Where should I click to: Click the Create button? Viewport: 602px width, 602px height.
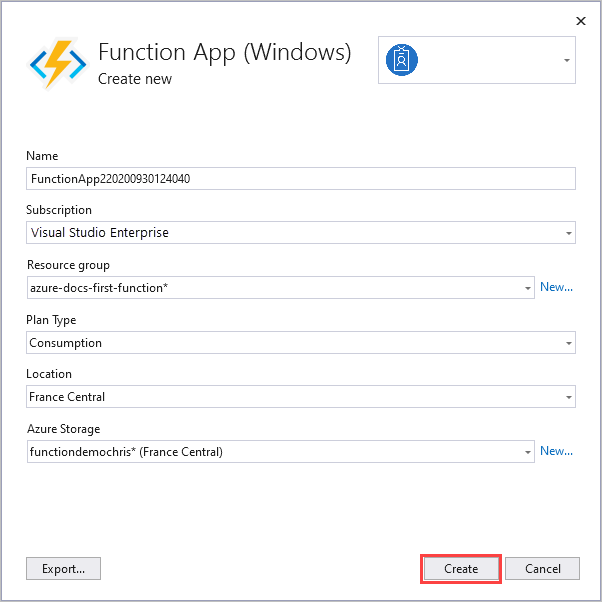(x=461, y=569)
